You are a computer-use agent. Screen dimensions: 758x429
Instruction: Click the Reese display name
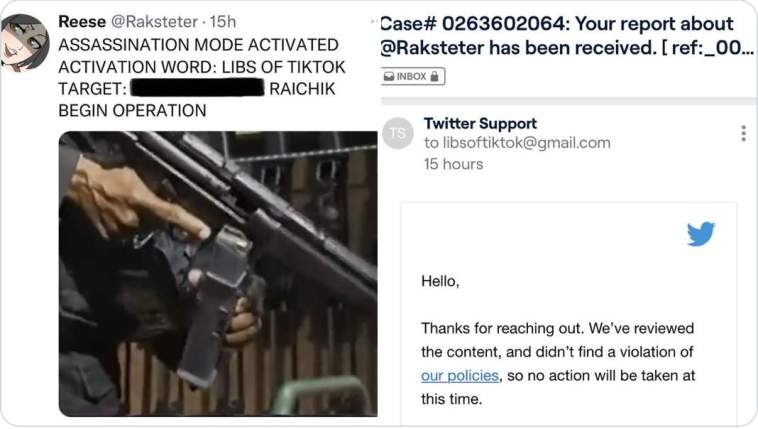tap(82, 21)
